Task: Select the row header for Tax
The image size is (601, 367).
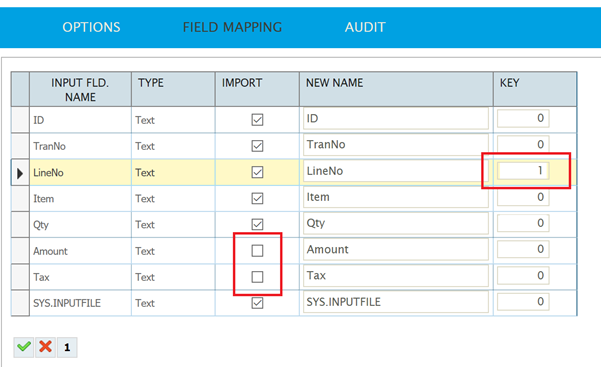Action: click(20, 277)
